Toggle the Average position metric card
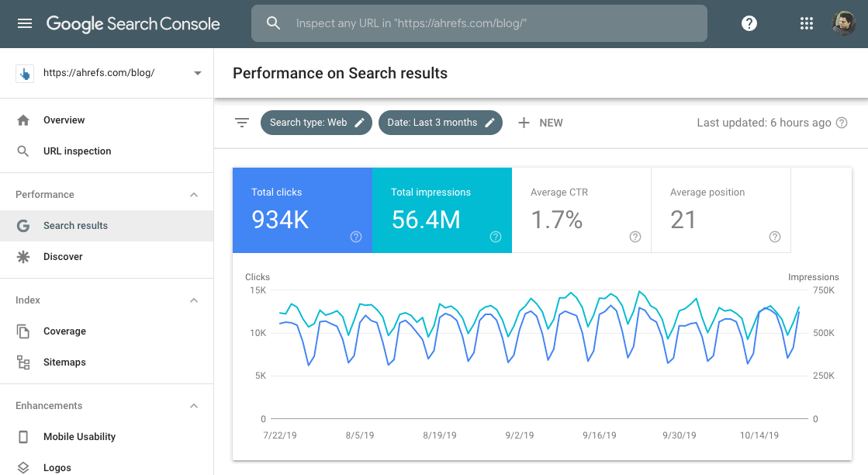The height and width of the screenshot is (475, 868). [721, 210]
